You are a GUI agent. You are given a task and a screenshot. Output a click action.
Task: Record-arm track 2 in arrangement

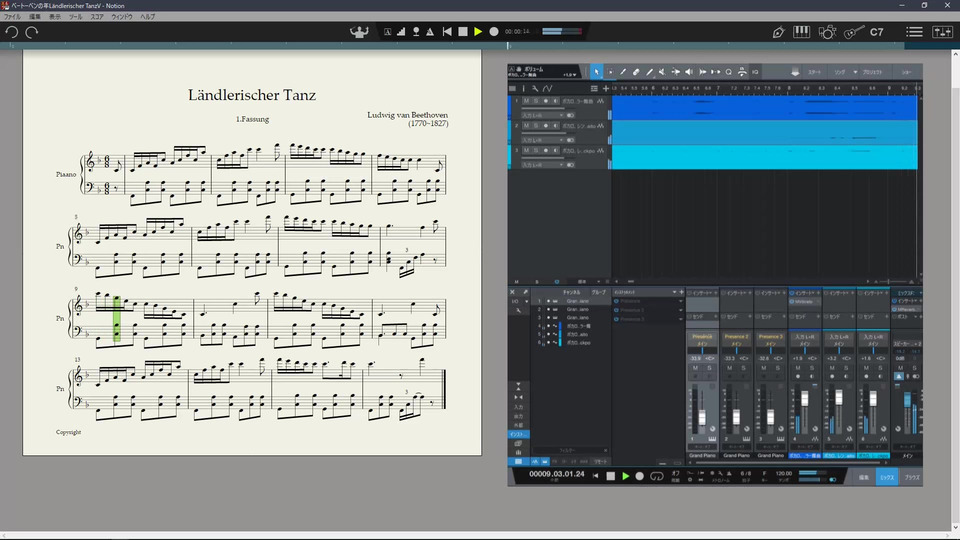point(546,126)
